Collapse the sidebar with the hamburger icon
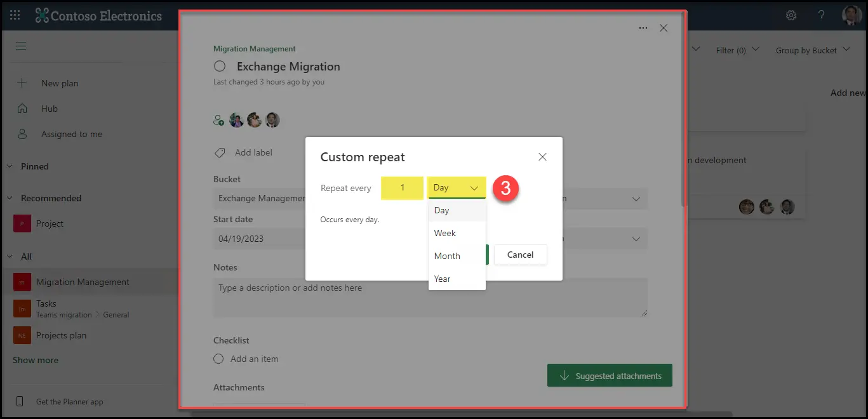Viewport: 868px width, 419px height. (21, 46)
